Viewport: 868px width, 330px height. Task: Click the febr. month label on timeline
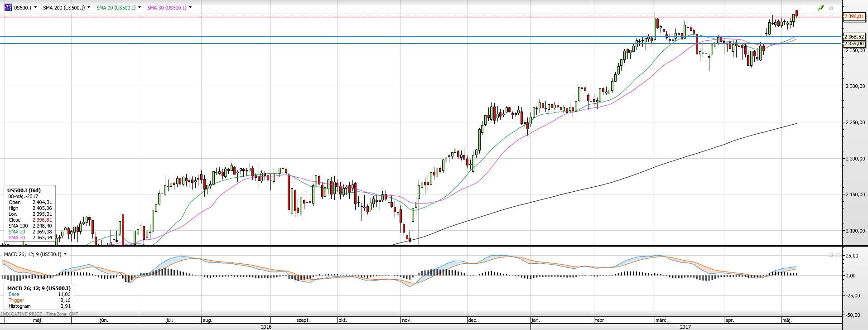(x=600, y=320)
